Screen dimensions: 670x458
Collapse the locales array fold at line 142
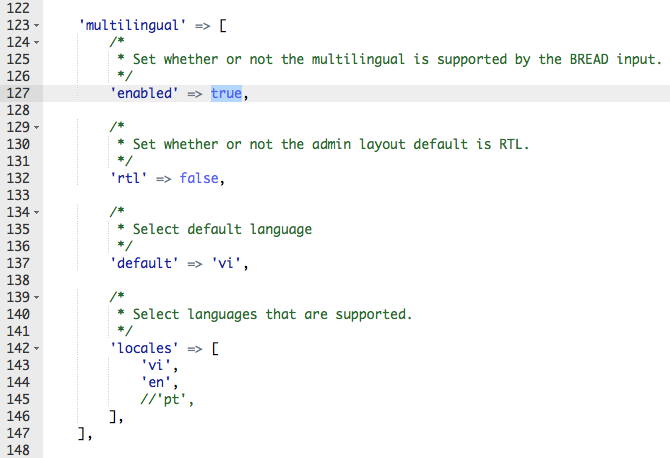click(x=36, y=349)
